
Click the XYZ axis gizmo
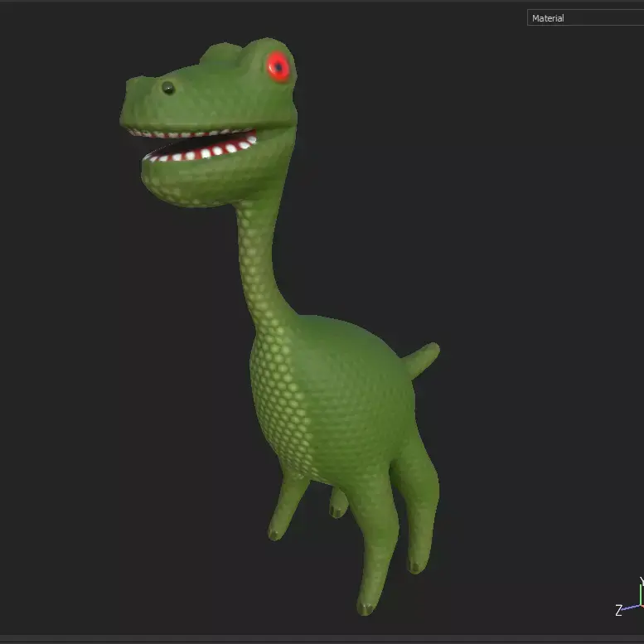pos(631,597)
